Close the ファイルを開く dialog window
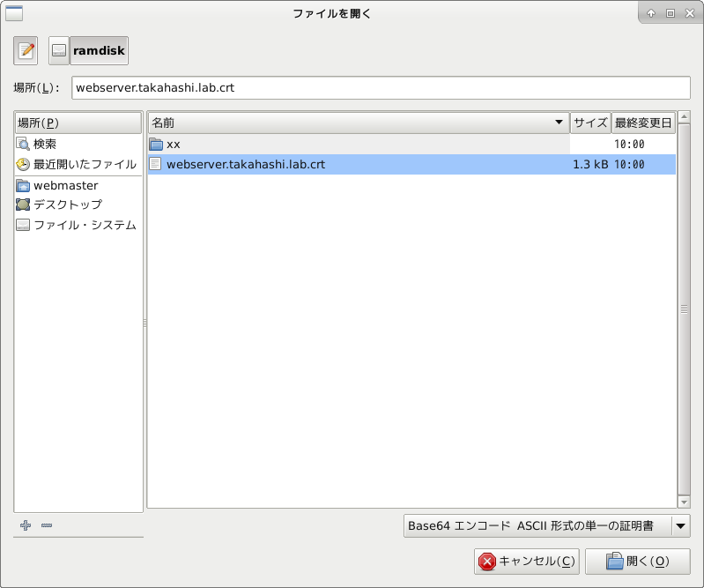 click(690, 13)
